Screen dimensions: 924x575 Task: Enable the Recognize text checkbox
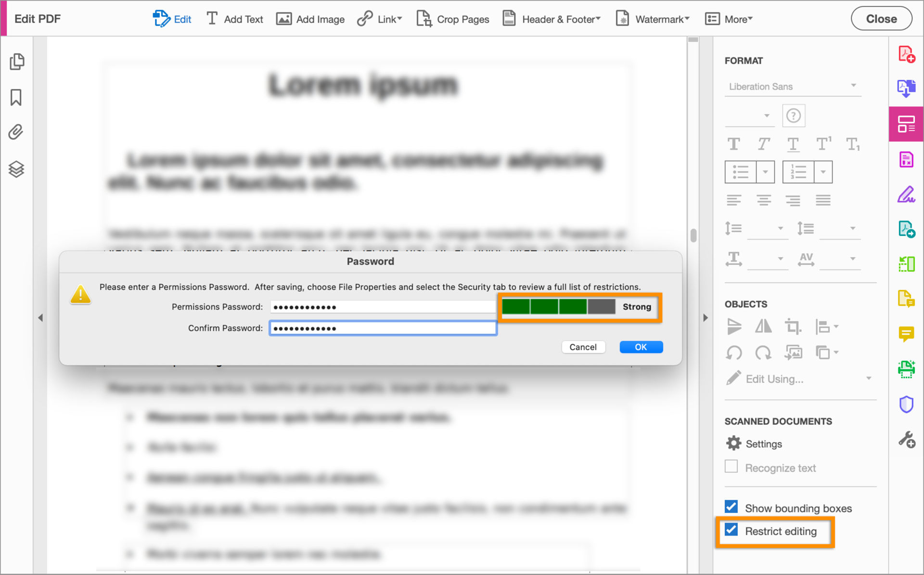731,466
